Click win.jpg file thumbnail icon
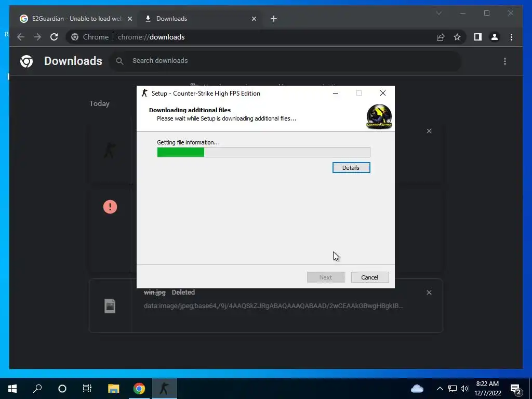This screenshot has height=399, width=532. pyautogui.click(x=110, y=305)
